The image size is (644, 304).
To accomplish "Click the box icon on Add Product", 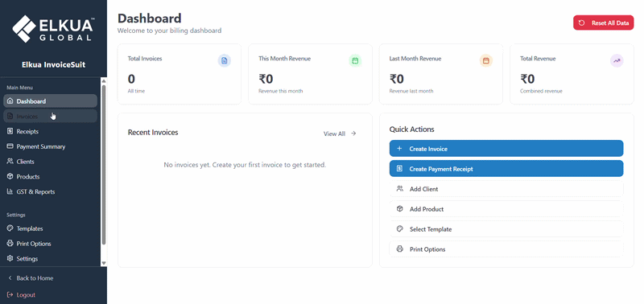I will pyautogui.click(x=399, y=209).
